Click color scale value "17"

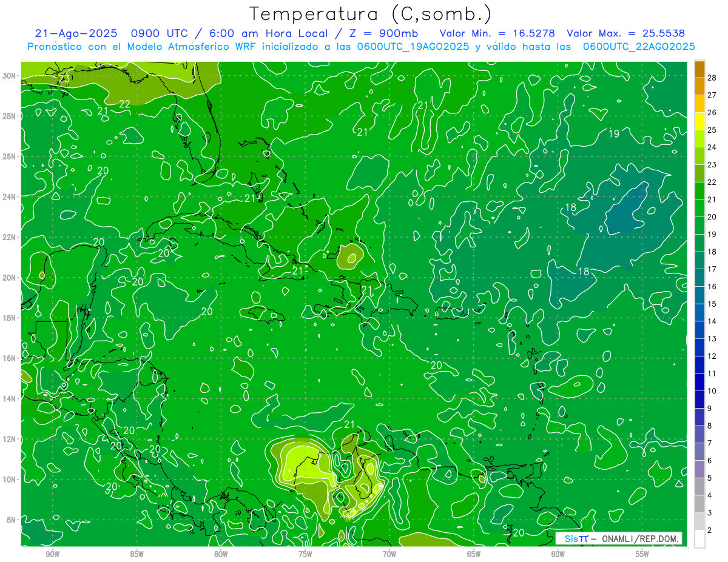point(712,269)
